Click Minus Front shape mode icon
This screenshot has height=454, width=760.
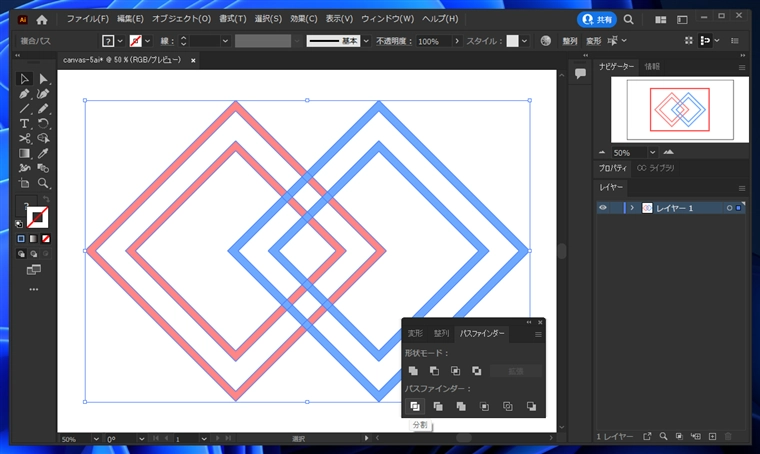[434, 371]
